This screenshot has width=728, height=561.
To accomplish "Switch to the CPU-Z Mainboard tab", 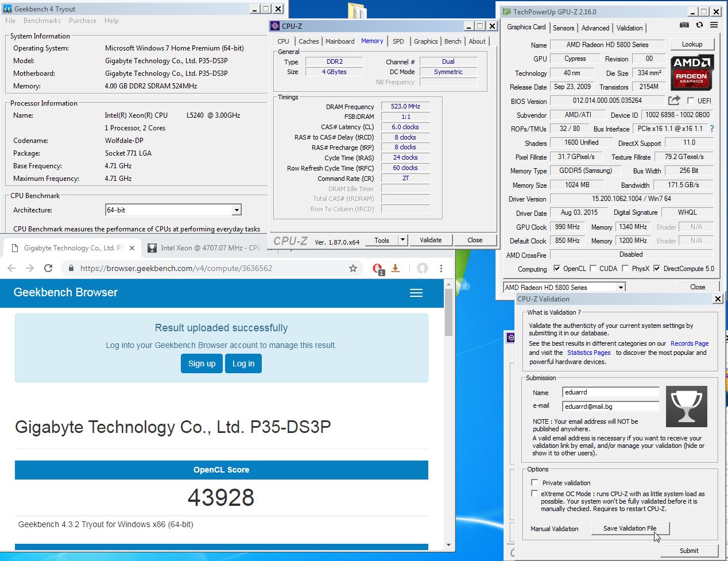I will tap(340, 41).
